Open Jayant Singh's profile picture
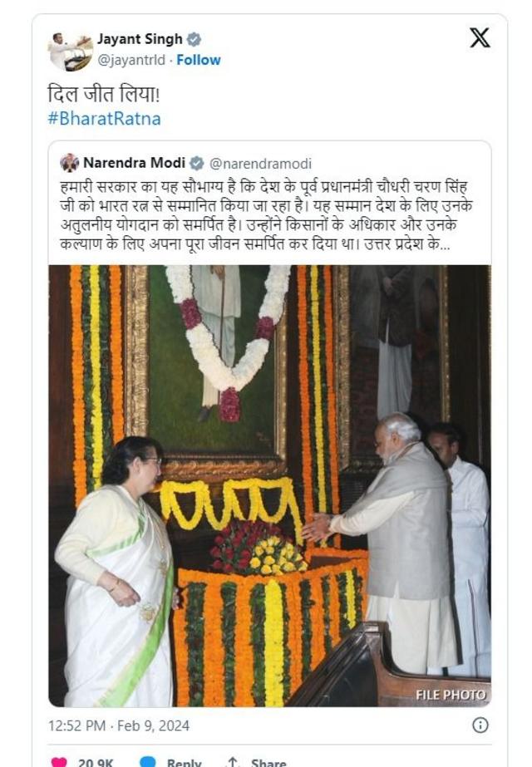 coord(70,51)
